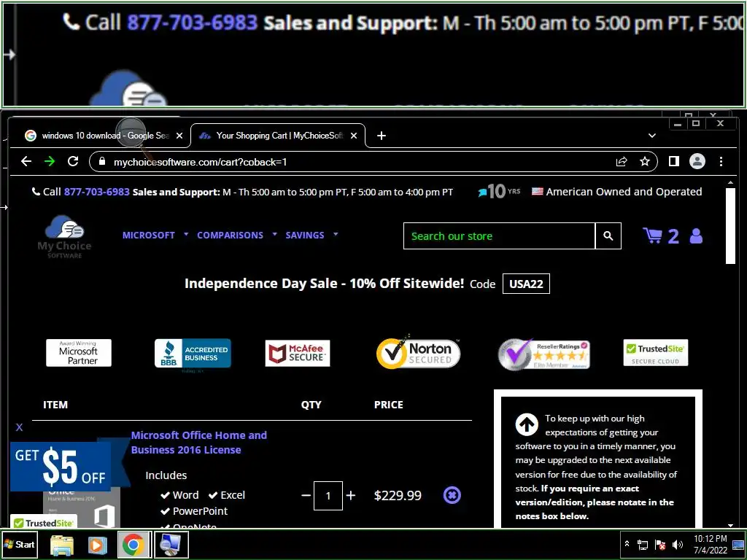This screenshot has height=560, width=747.
Task: Click the Norton Secured badge
Action: click(x=418, y=354)
